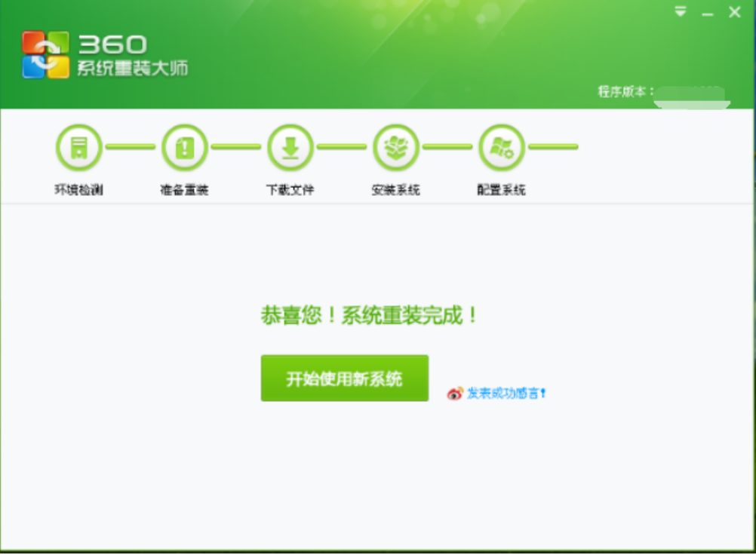Click the 360 logo in the title bar
The height and width of the screenshot is (555, 756).
[47, 53]
